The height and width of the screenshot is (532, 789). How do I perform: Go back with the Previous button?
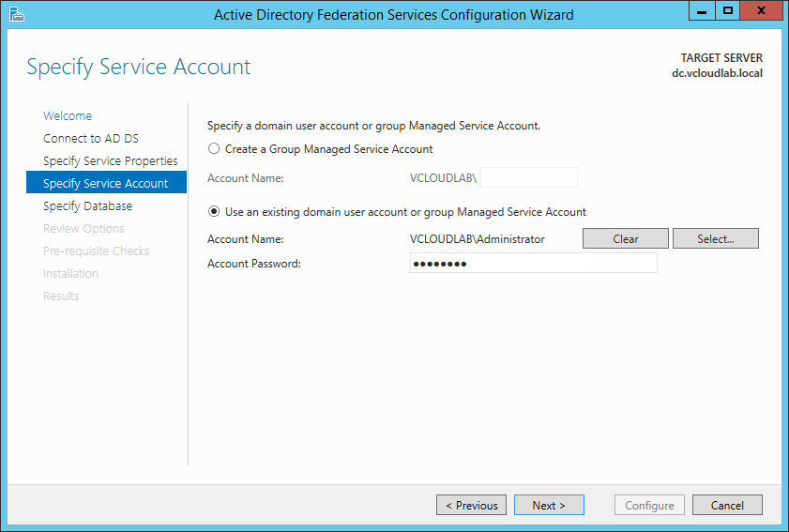click(x=472, y=506)
